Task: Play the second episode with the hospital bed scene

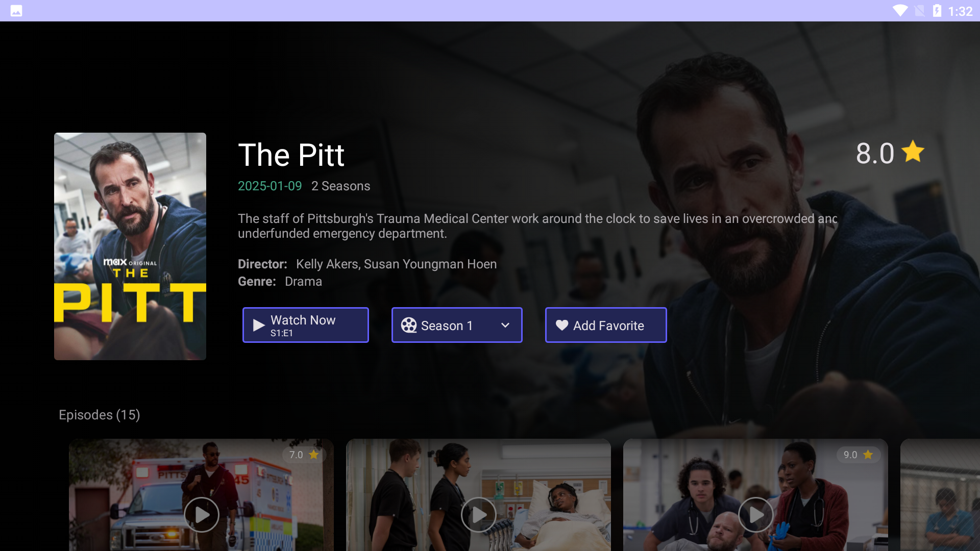Action: point(479,515)
